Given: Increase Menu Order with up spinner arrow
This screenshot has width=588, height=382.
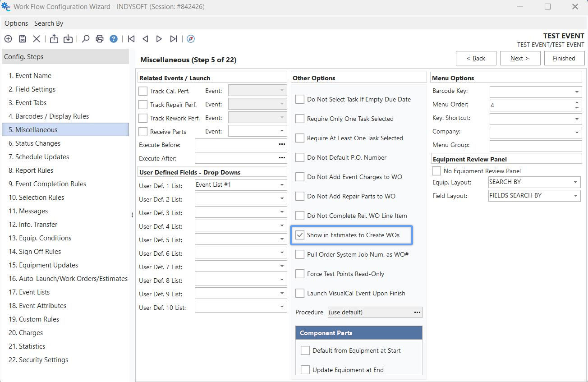Looking at the screenshot, I should 577,102.
